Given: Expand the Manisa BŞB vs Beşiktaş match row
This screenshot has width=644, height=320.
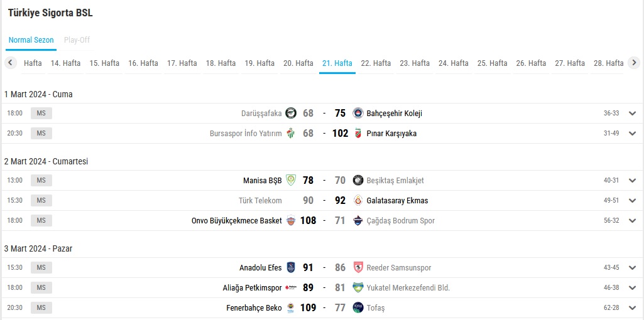Looking at the screenshot, I should [x=632, y=181].
